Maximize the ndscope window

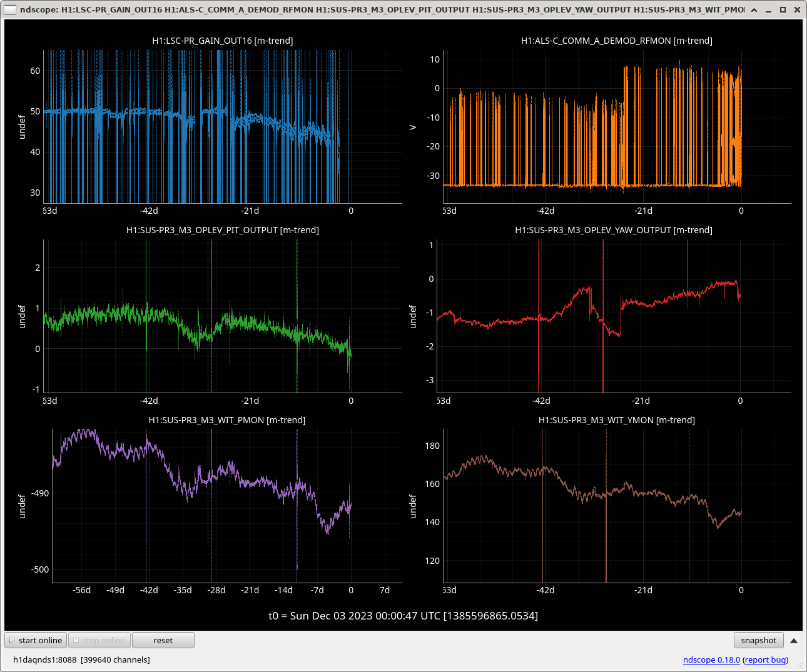point(783,9)
